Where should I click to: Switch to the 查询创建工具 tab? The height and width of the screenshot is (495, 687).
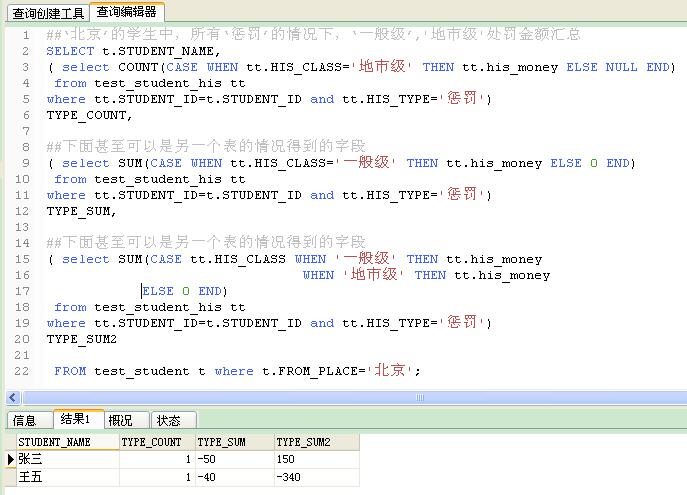tap(48, 13)
